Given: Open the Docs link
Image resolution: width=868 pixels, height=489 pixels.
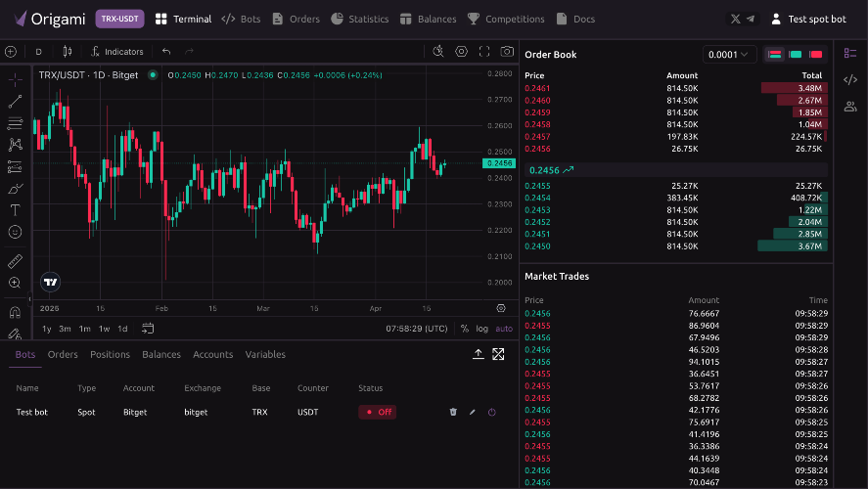Looking at the screenshot, I should [575, 19].
